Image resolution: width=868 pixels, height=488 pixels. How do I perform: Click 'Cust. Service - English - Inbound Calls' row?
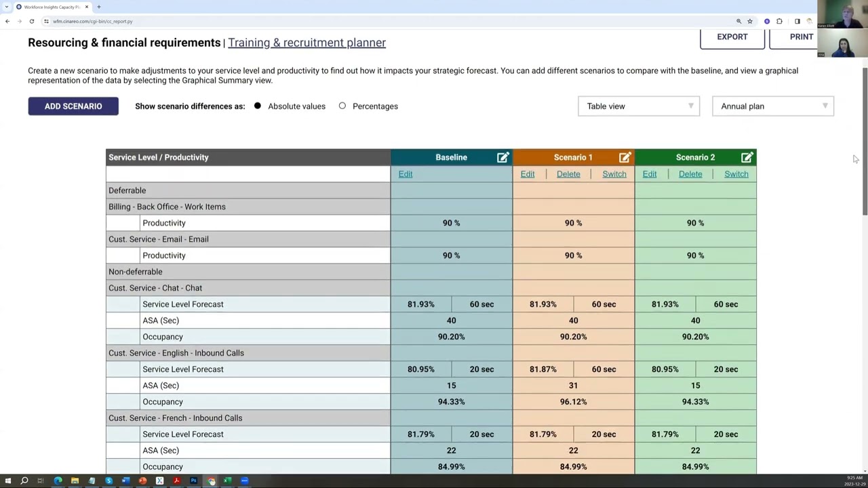pyautogui.click(x=248, y=353)
